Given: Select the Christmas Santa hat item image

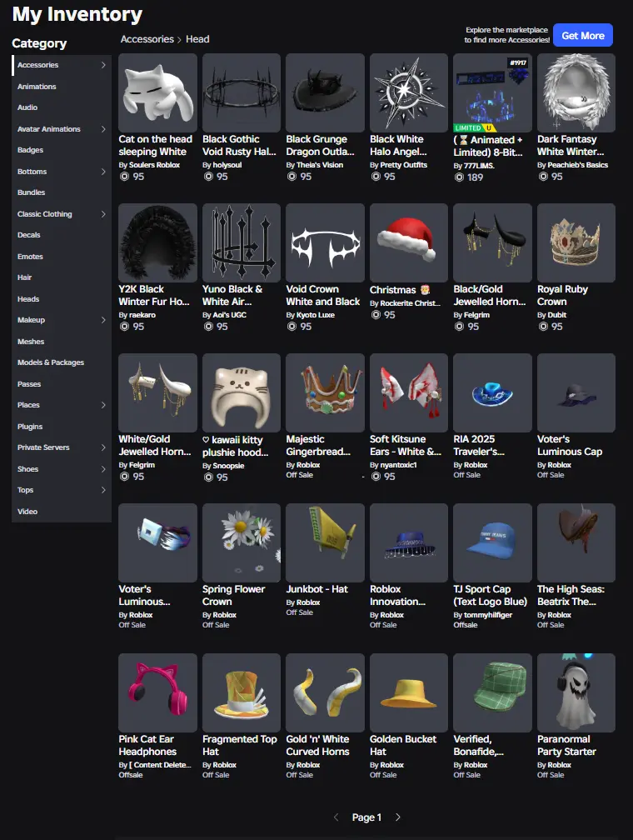Looking at the screenshot, I should point(409,242).
